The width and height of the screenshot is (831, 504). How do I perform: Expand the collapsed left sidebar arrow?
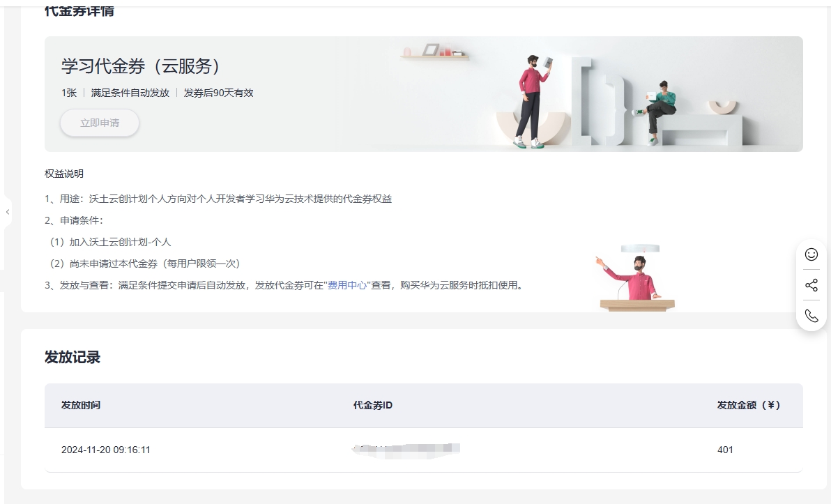pyautogui.click(x=8, y=212)
